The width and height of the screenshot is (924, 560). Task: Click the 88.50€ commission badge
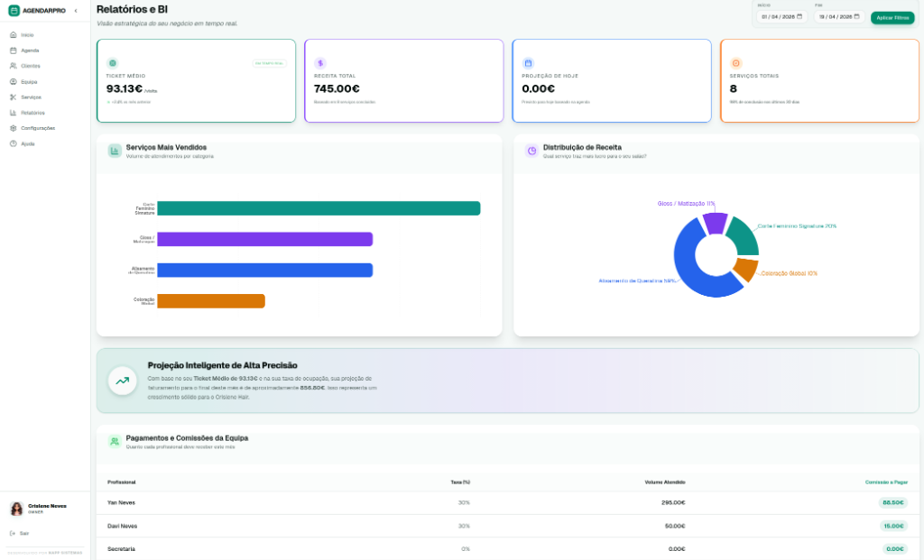click(x=892, y=503)
